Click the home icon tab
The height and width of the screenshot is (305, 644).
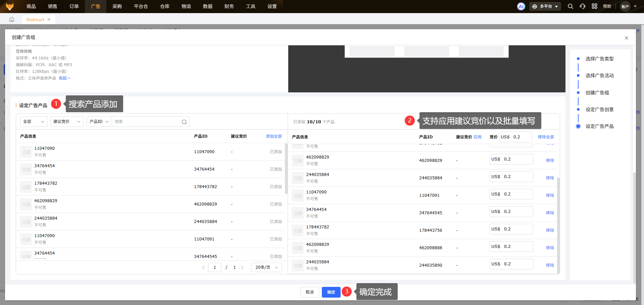tap(12, 19)
